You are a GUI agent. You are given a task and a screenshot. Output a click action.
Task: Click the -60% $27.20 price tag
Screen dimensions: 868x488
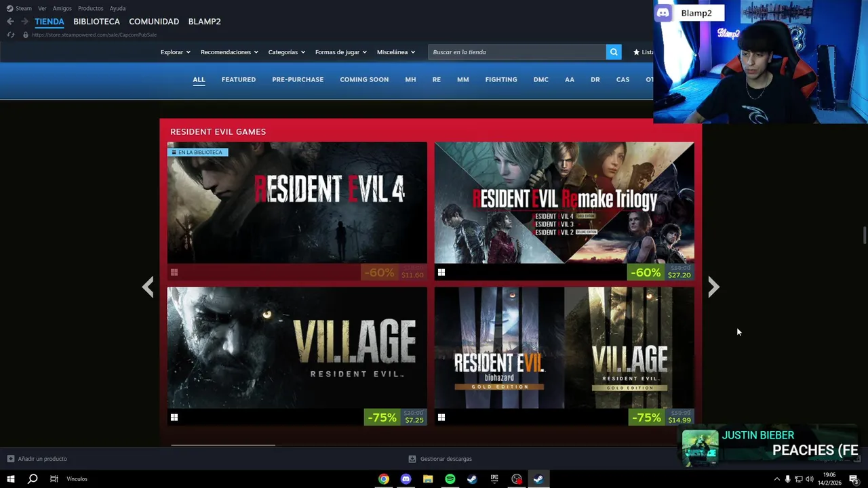661,272
